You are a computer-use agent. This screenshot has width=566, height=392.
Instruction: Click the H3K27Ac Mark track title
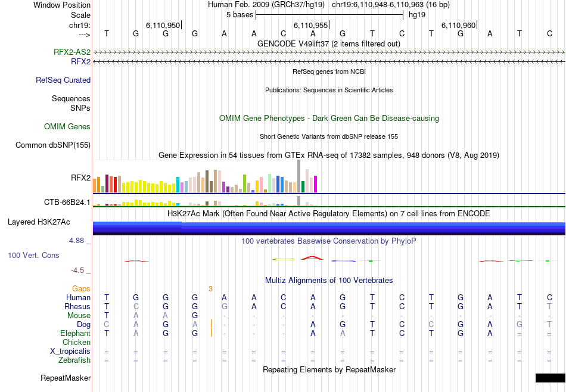pyautogui.click(x=328, y=214)
